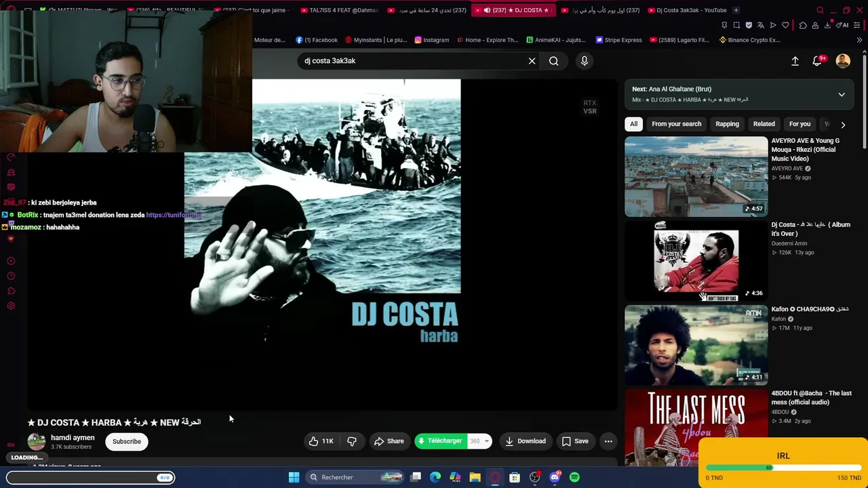Open Spotify from the taskbar
The image size is (868, 488).
(574, 477)
